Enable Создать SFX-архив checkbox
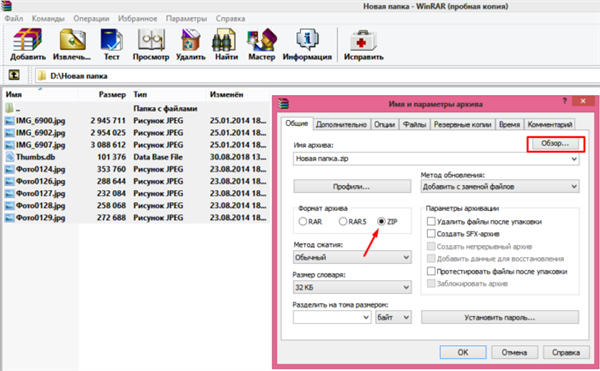The height and width of the screenshot is (371, 600). pyautogui.click(x=431, y=234)
